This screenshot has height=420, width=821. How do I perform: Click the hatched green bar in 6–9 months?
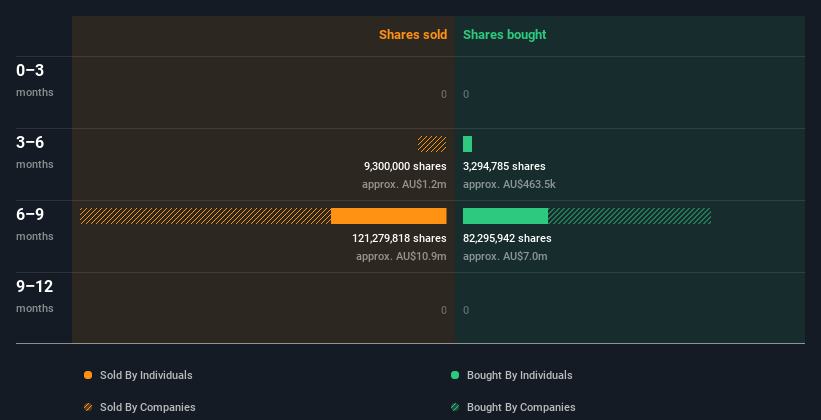point(629,216)
